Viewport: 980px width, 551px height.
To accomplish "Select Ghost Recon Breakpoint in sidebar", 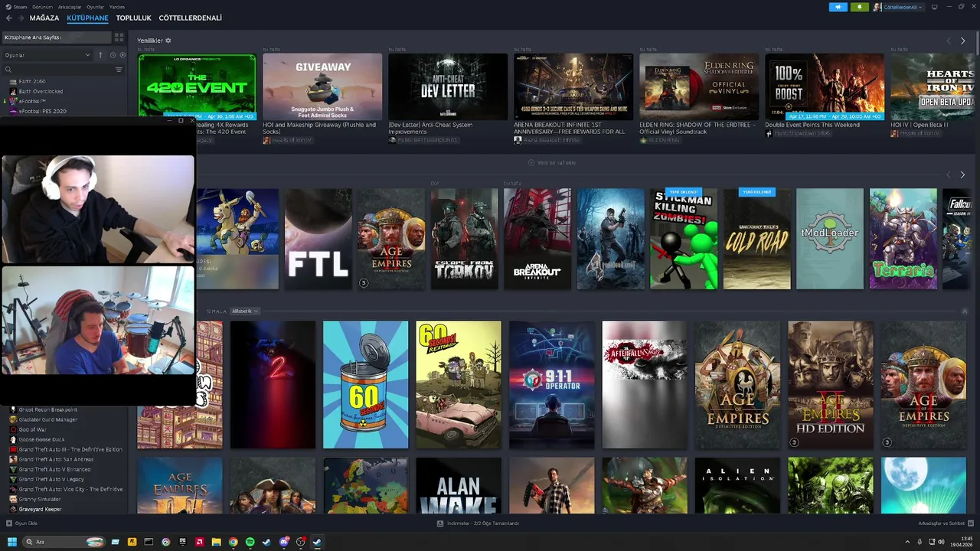I will [x=47, y=409].
